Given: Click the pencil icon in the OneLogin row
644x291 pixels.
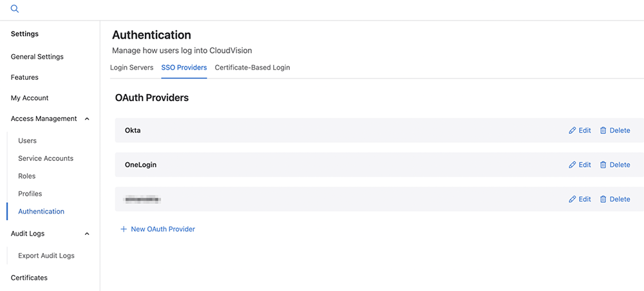Looking at the screenshot, I should (x=572, y=165).
